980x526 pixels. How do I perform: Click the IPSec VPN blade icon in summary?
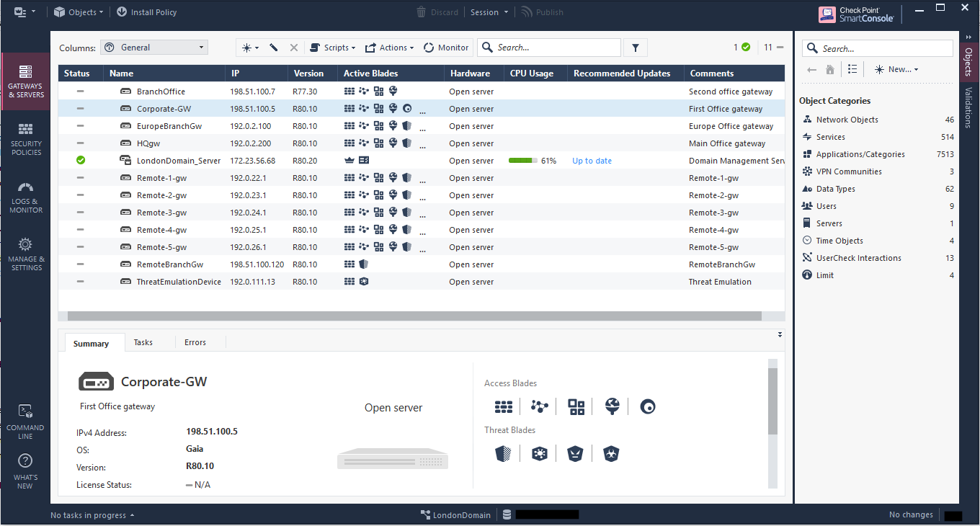coord(539,407)
